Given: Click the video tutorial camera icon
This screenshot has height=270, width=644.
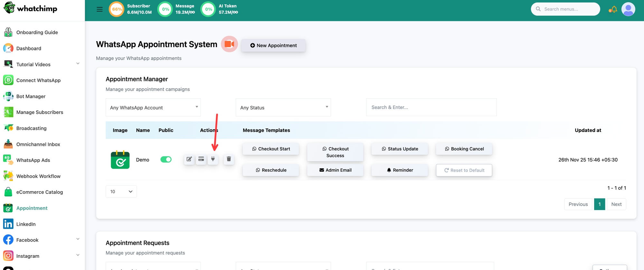Looking at the screenshot, I should tap(229, 44).
